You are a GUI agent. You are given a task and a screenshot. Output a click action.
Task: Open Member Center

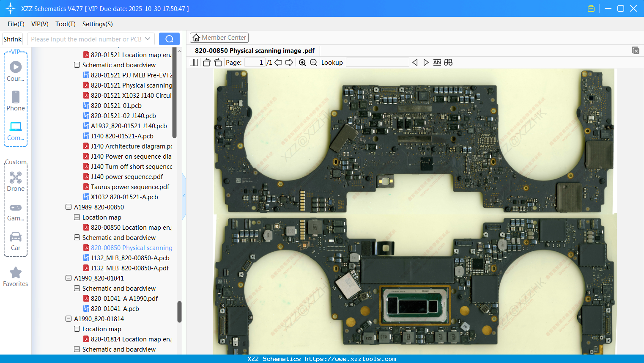(219, 38)
